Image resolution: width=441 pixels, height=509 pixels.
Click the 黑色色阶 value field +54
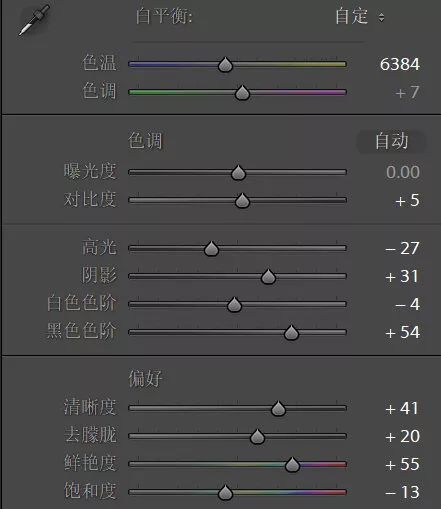tap(402, 332)
